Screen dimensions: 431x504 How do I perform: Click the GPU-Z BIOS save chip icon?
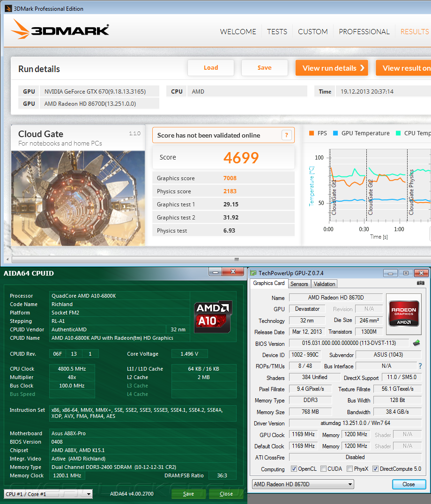pyautogui.click(x=416, y=343)
